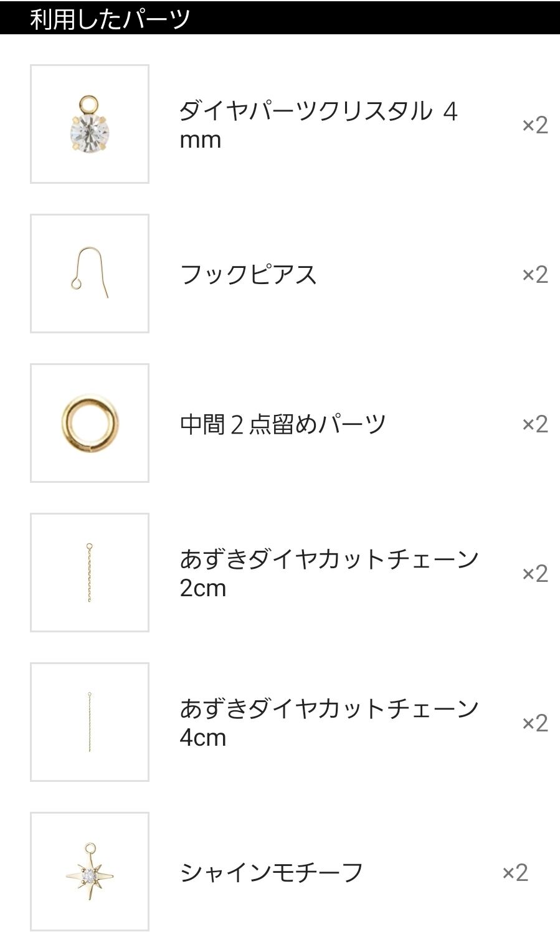The height and width of the screenshot is (937, 560).
Task: Click the ×2 quantity beside フックピアス
Action: click(534, 274)
